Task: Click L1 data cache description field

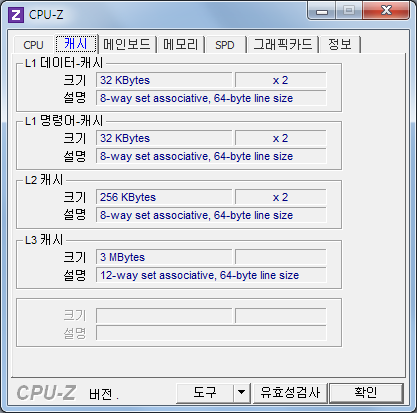Action: click(x=211, y=98)
